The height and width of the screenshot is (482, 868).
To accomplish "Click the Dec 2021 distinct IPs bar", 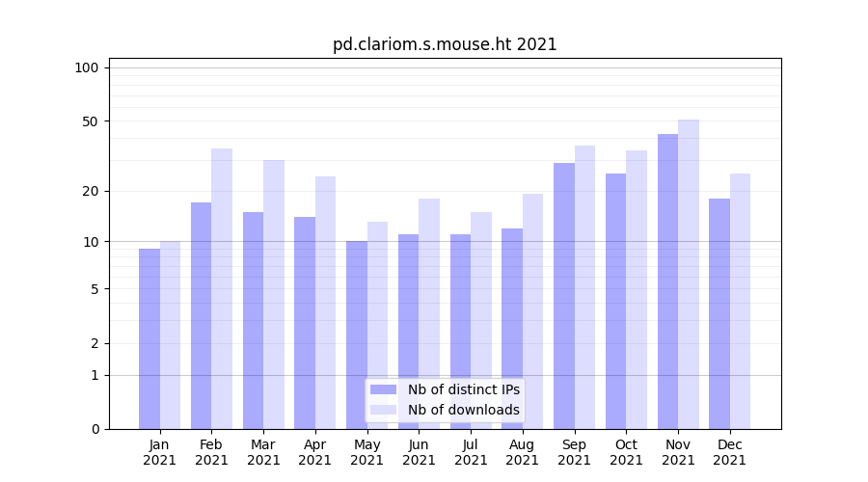I will coord(719,313).
